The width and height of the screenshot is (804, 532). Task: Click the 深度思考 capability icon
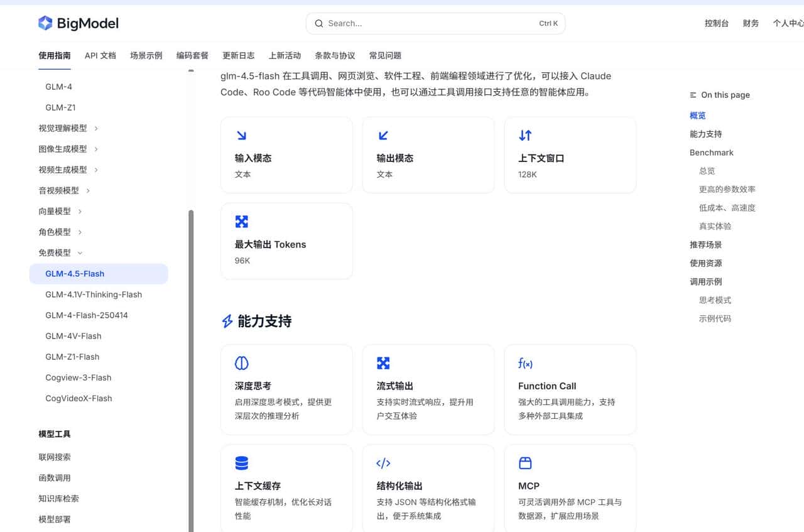click(x=242, y=363)
